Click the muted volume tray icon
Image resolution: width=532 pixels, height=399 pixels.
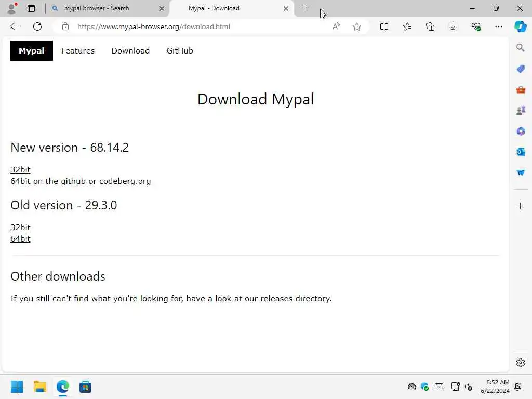pyautogui.click(x=469, y=387)
